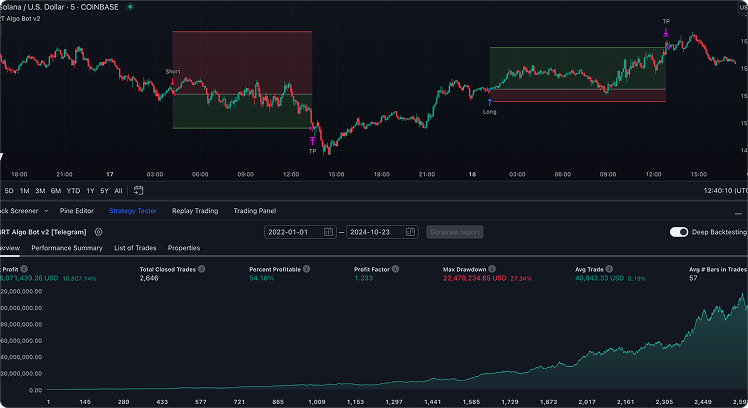Viewport: 748px width, 408px height.
Task: Set chart range to YTD
Action: [x=73, y=190]
